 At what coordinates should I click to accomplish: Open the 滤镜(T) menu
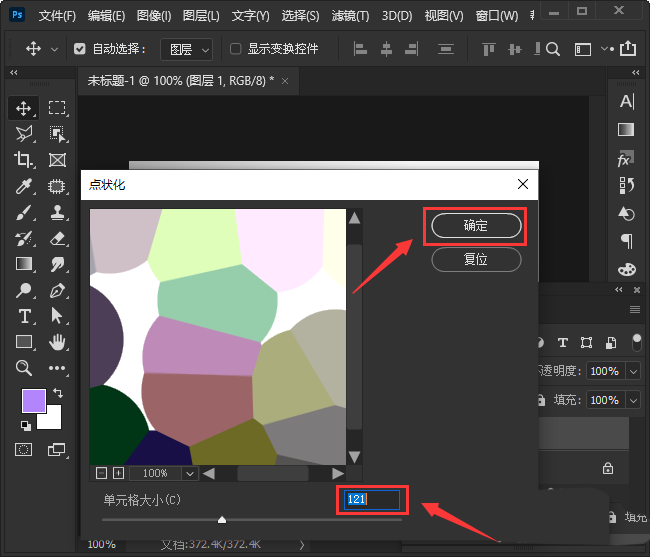pyautogui.click(x=349, y=16)
